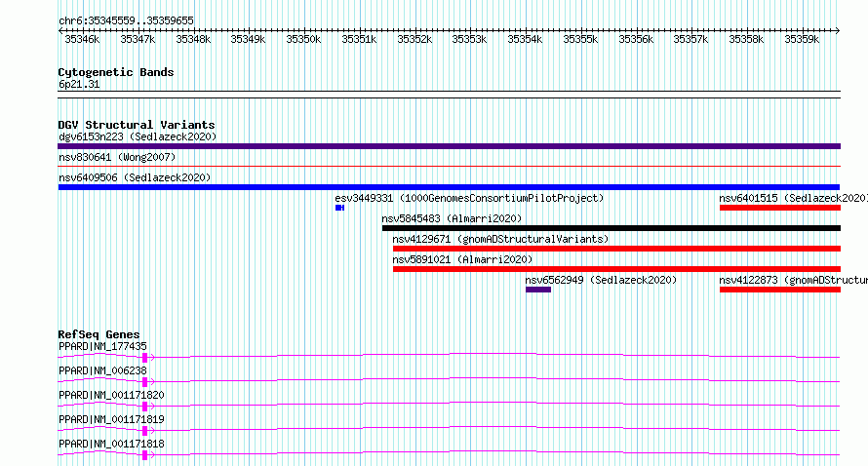
Task: Select the DGV Structural Variants track title
Action: click(x=137, y=125)
